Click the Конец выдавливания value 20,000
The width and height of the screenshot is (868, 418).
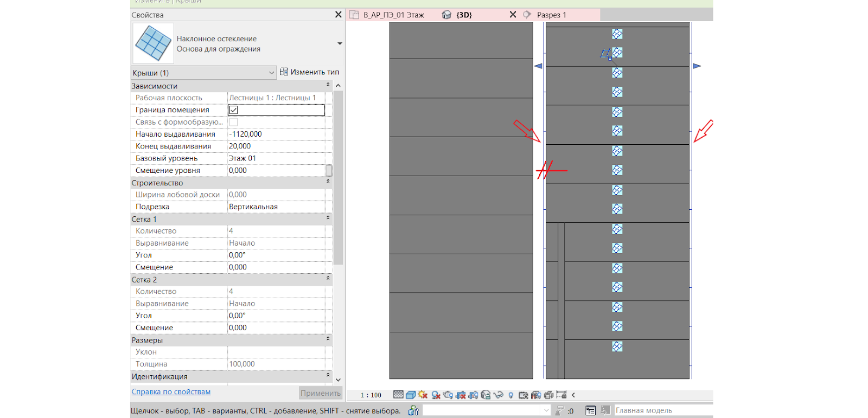pyautogui.click(x=276, y=146)
